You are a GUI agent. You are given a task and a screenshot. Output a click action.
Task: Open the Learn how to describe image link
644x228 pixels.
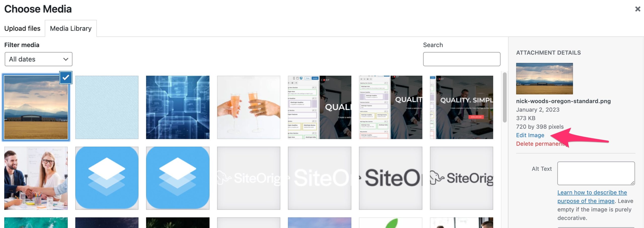(x=592, y=197)
